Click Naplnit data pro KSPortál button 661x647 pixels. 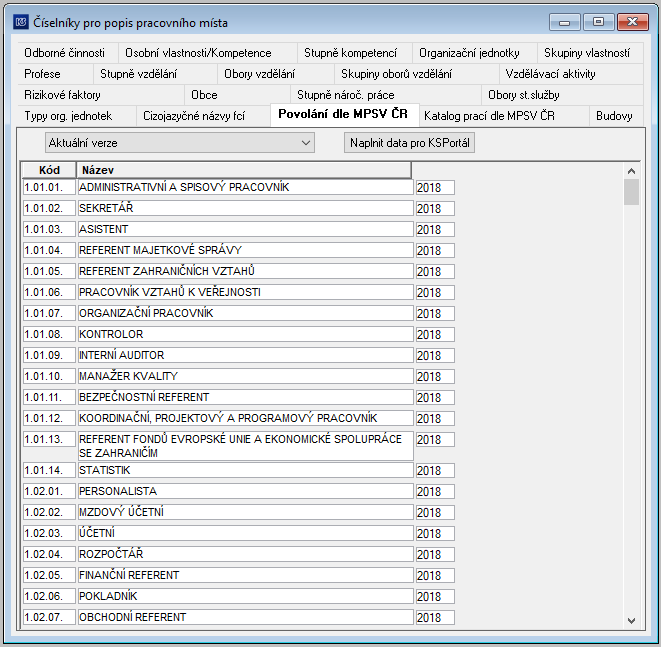coord(409,143)
